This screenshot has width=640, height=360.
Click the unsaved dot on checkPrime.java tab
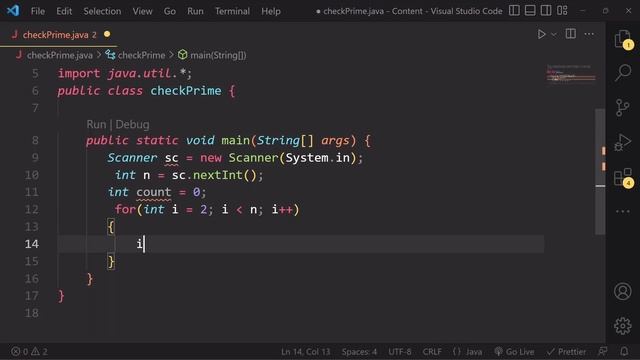(107, 34)
